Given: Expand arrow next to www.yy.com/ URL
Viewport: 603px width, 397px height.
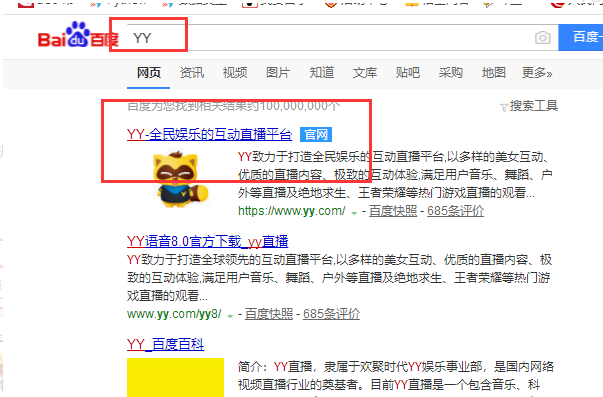Looking at the screenshot, I should click(354, 213).
